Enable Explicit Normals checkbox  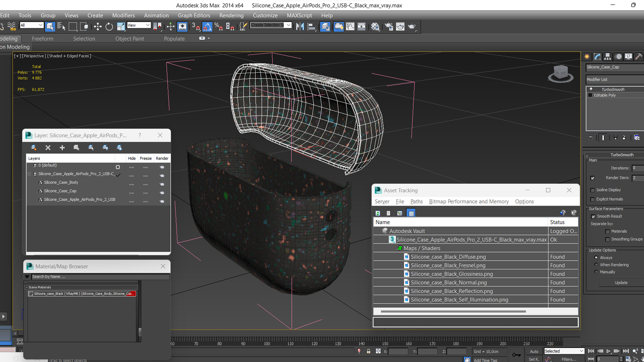click(593, 199)
